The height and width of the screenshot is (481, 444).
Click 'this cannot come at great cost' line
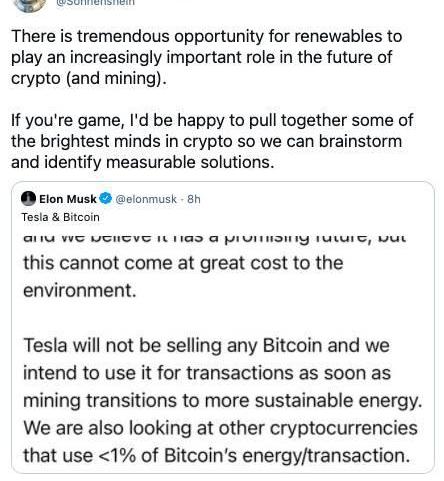click(183, 263)
